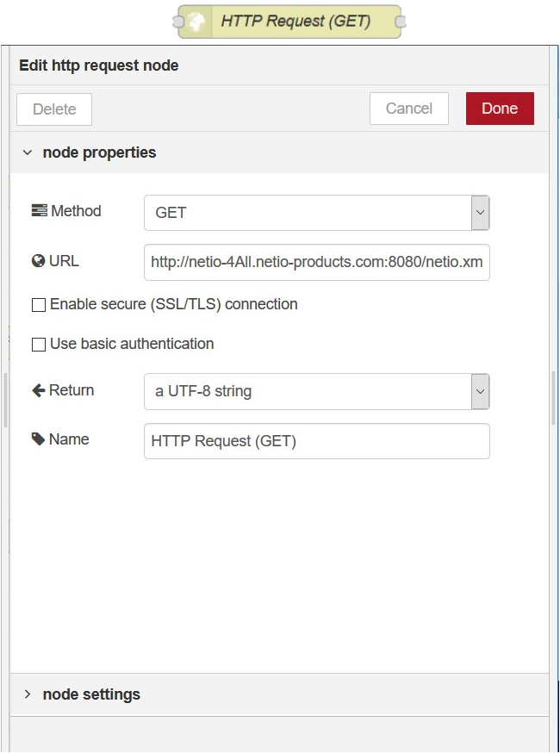
Task: Click the Name tag icon
Action: point(38,439)
